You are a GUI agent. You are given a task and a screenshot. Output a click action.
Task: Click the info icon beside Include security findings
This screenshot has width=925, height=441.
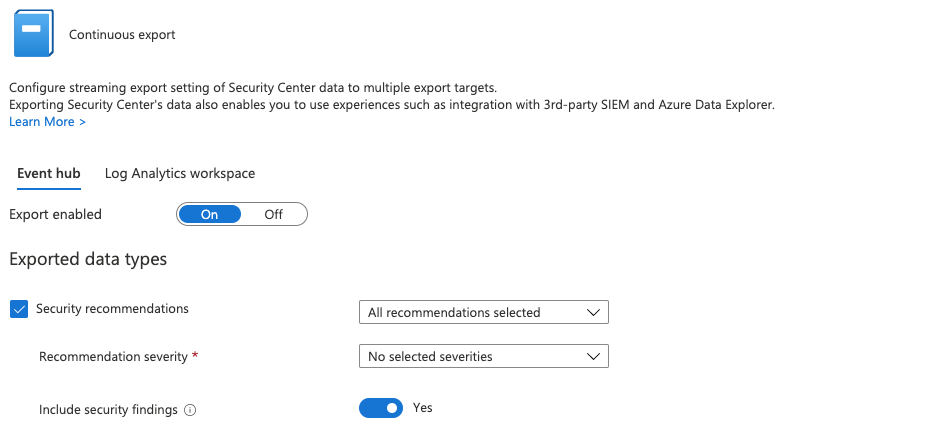pyautogui.click(x=190, y=410)
